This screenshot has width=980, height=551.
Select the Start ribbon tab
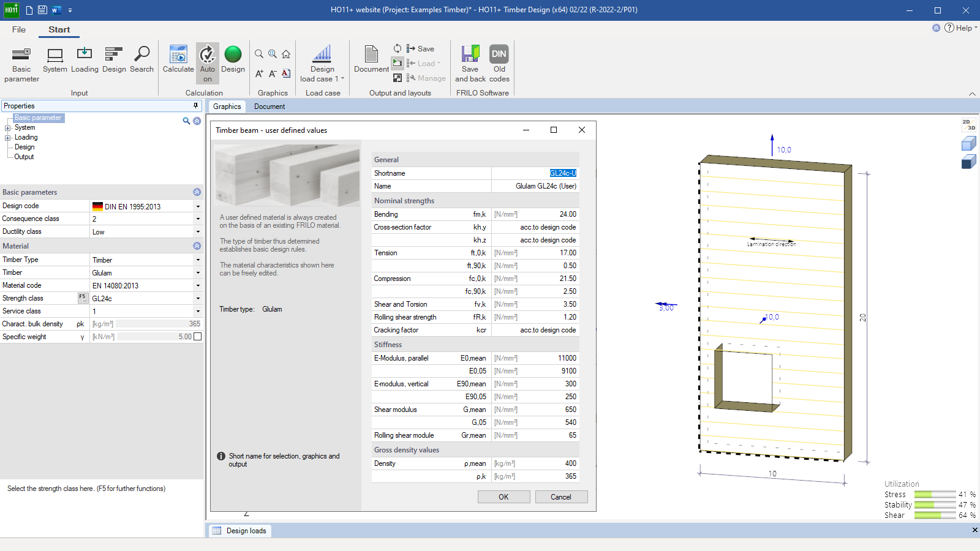coord(59,29)
